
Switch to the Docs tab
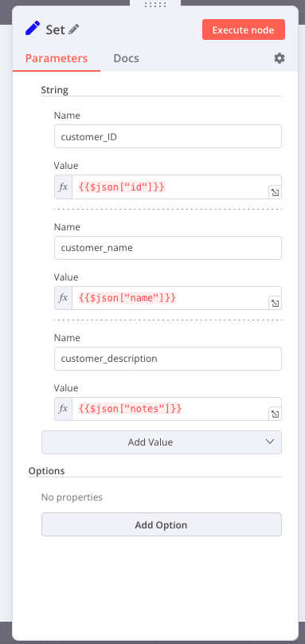point(126,58)
